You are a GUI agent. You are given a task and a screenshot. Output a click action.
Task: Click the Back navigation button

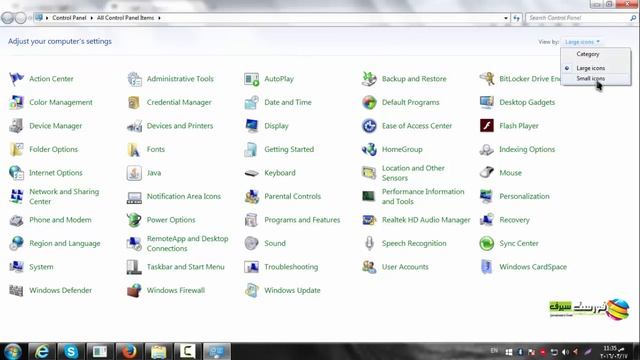(7, 18)
